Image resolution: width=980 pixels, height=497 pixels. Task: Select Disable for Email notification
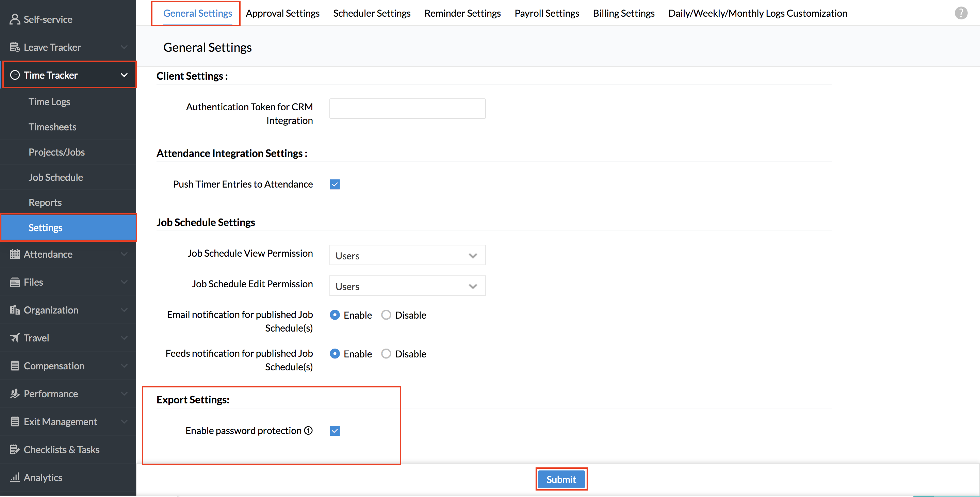pos(386,315)
